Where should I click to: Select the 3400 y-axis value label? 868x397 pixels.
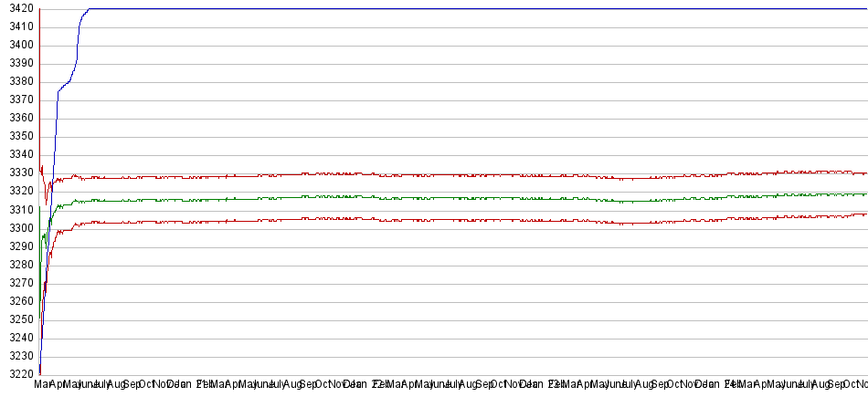pyautogui.click(x=17, y=45)
